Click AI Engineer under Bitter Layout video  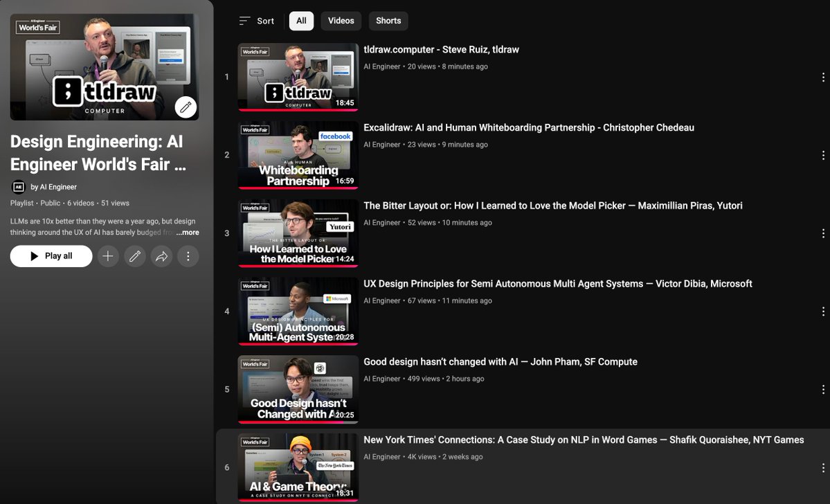pos(381,223)
